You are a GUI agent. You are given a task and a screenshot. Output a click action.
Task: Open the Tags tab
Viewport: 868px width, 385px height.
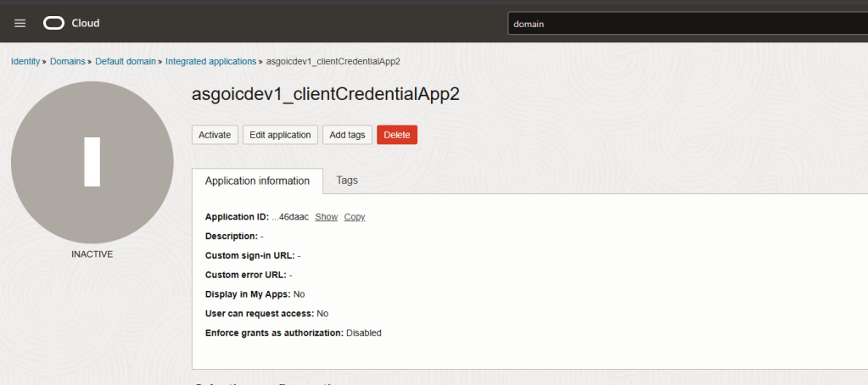coord(347,181)
